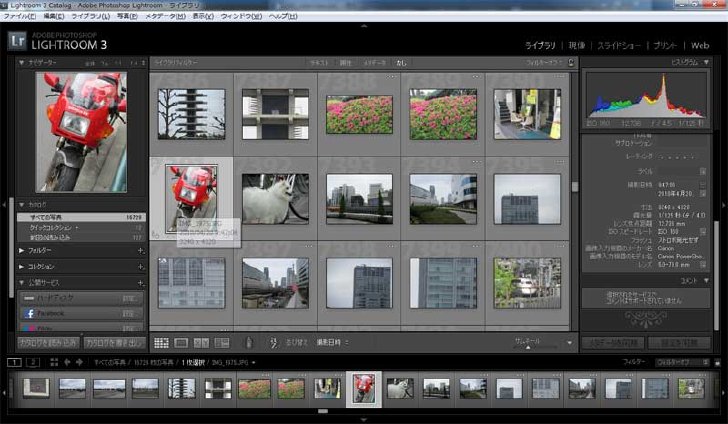Select the Painter spray can tool
Viewport: 728px width, 424px height.
pos(248,343)
